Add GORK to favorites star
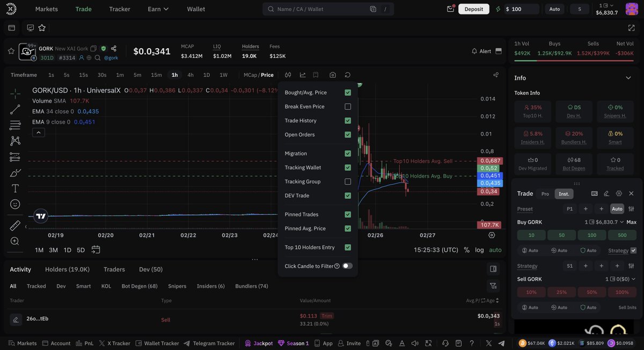644x350 pixels. [x=11, y=51]
